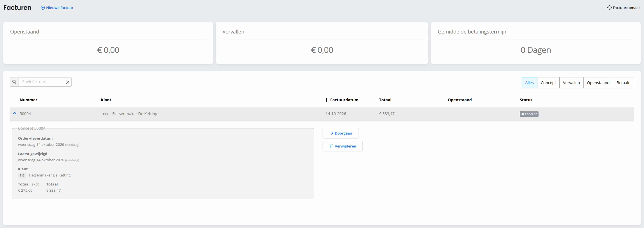
Task: Sort by Klant column header
Action: [106, 100]
